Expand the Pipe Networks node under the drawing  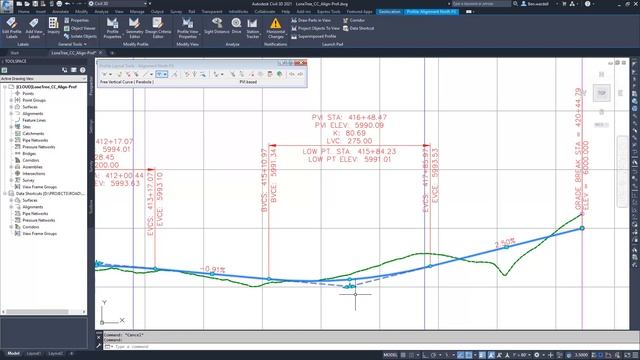coord(11,140)
